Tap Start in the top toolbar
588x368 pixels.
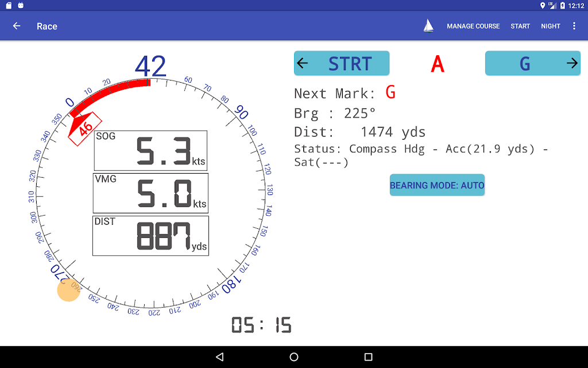tap(520, 26)
